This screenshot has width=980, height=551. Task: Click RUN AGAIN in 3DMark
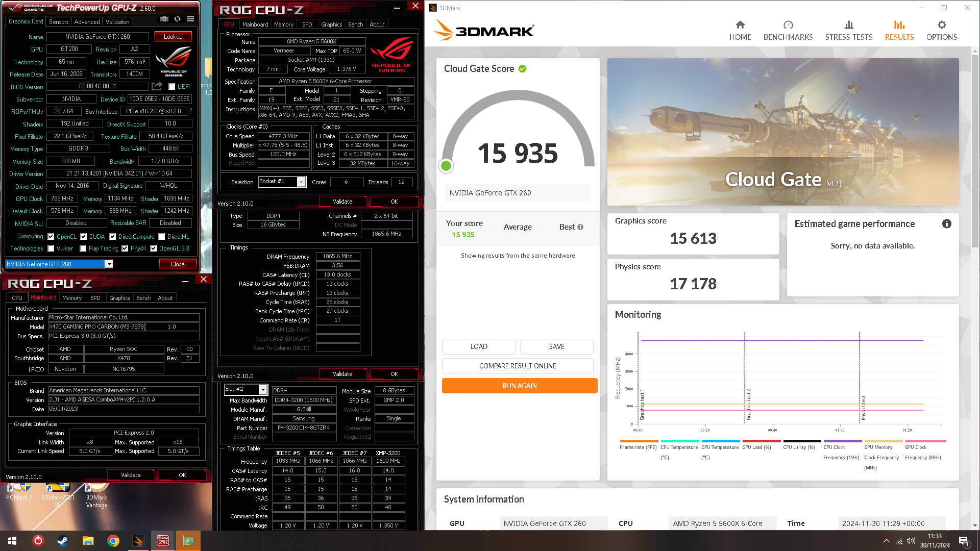(x=520, y=386)
